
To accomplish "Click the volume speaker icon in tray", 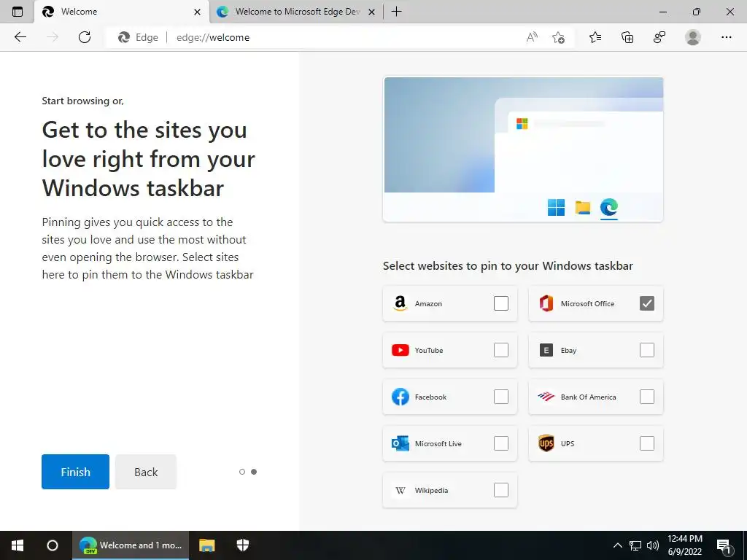I will pos(653,545).
